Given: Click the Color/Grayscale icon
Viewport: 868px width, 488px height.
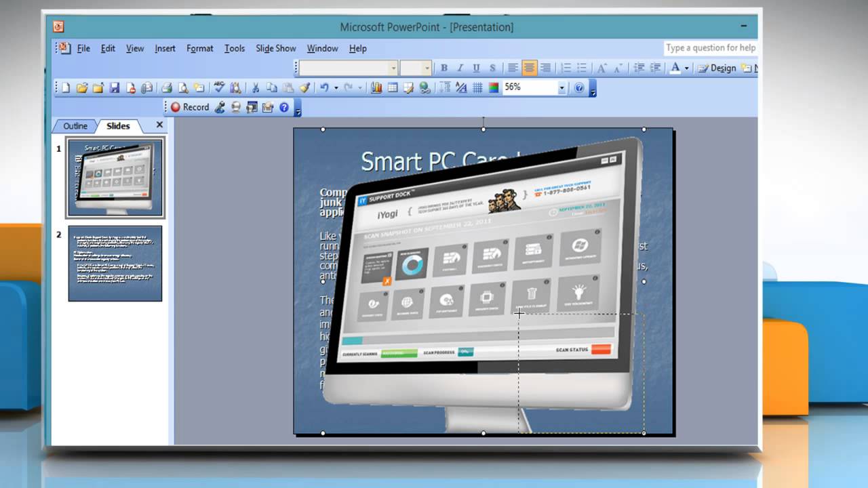Looking at the screenshot, I should click(494, 87).
